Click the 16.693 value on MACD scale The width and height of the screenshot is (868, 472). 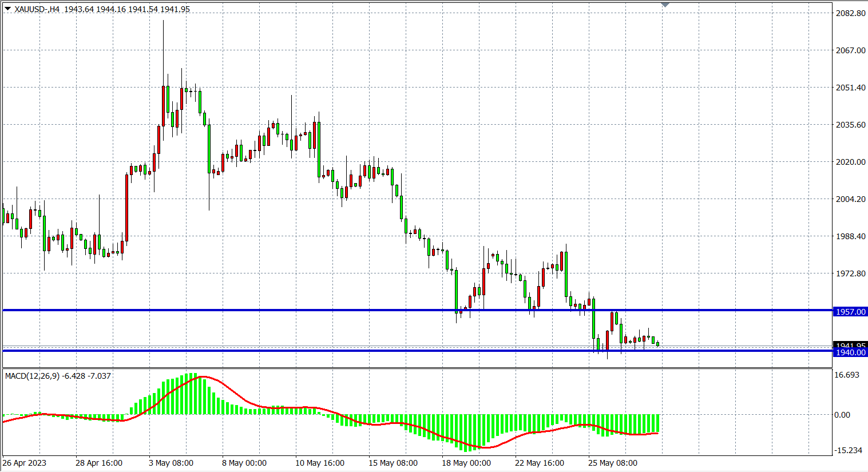[847, 375]
